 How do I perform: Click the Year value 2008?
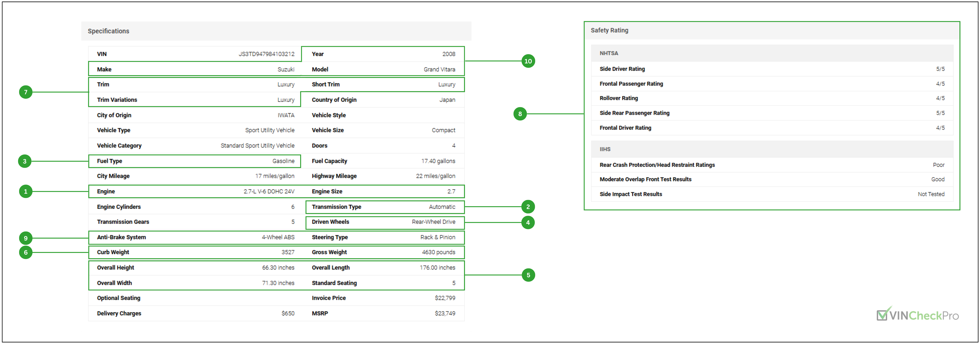click(x=449, y=54)
